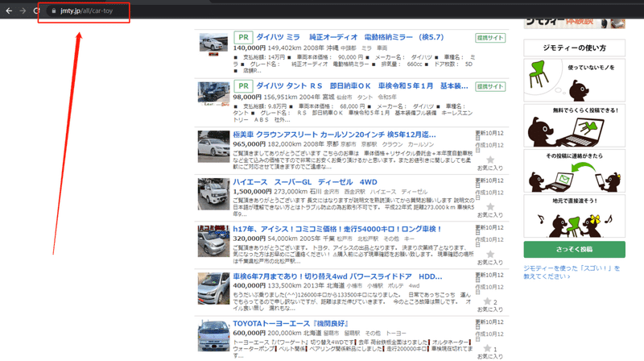Click the クラウンアスリート car thumbnail
Viewport: 644px width, 361px height.
pos(213,147)
